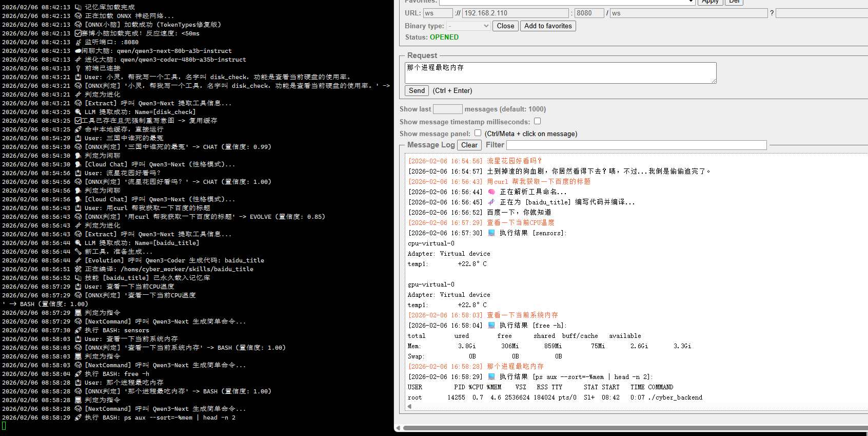Click laptop icon in the ps aux result line
Viewport: 868px width, 436px height.
point(491,376)
